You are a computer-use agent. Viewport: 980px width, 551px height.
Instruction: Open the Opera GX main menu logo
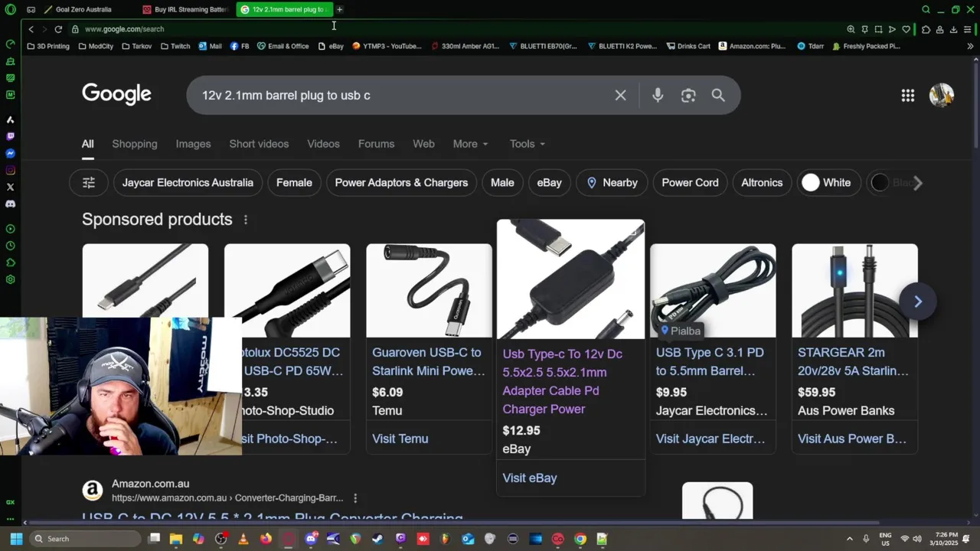coord(10,10)
